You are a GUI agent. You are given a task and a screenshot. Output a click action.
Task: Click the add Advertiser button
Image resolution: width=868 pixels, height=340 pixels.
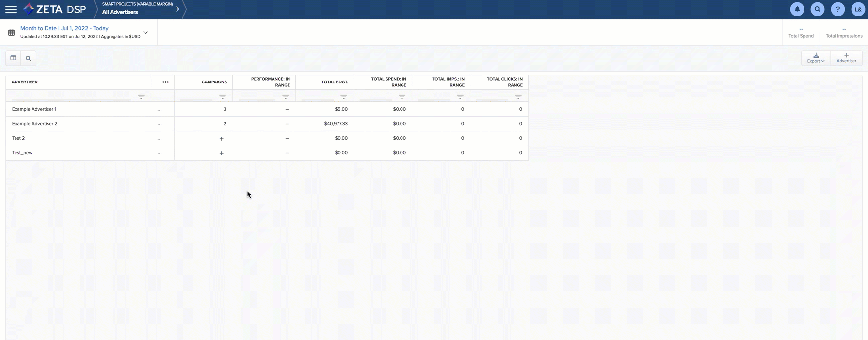[846, 58]
